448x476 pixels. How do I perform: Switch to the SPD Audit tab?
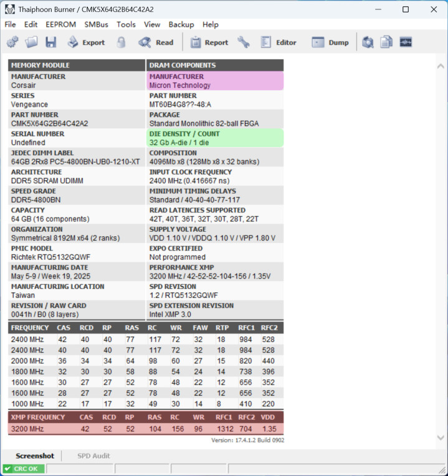[93, 455]
